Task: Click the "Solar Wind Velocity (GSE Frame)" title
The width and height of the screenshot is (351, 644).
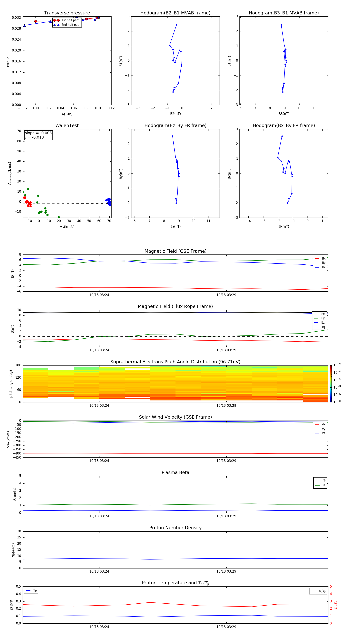Action: [175, 417]
